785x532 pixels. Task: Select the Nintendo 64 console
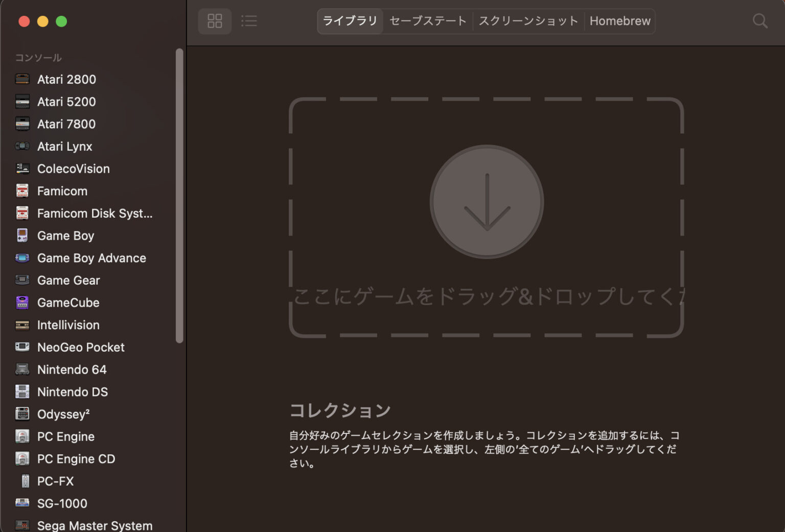coord(72,369)
